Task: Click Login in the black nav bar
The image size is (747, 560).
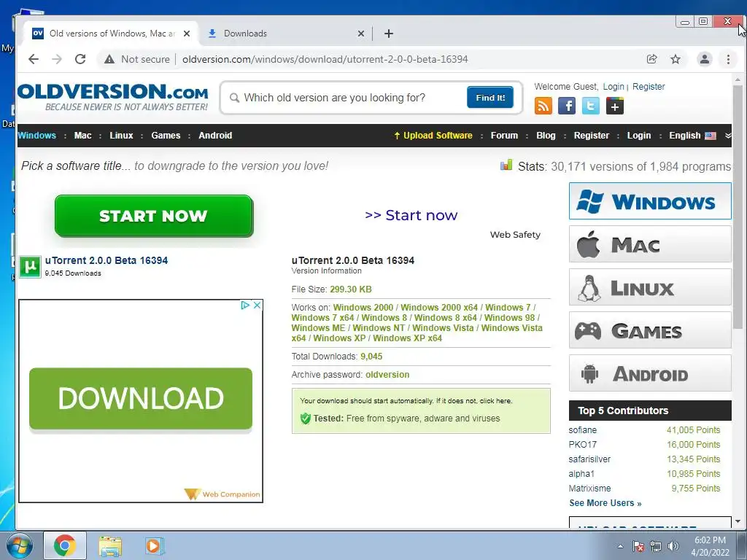Action: pyautogui.click(x=638, y=135)
